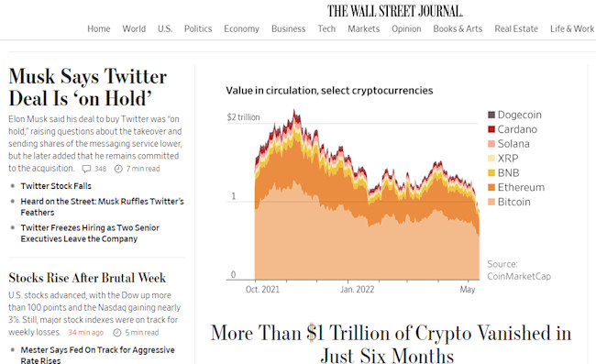
Task: Open the Twitter Stock Falls bullet link
Action: 56,186
